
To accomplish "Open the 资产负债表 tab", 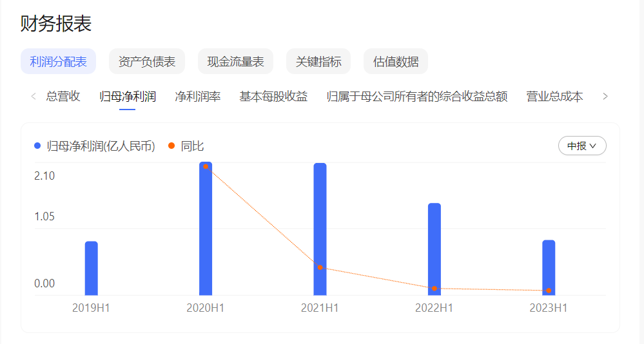I will point(147,62).
